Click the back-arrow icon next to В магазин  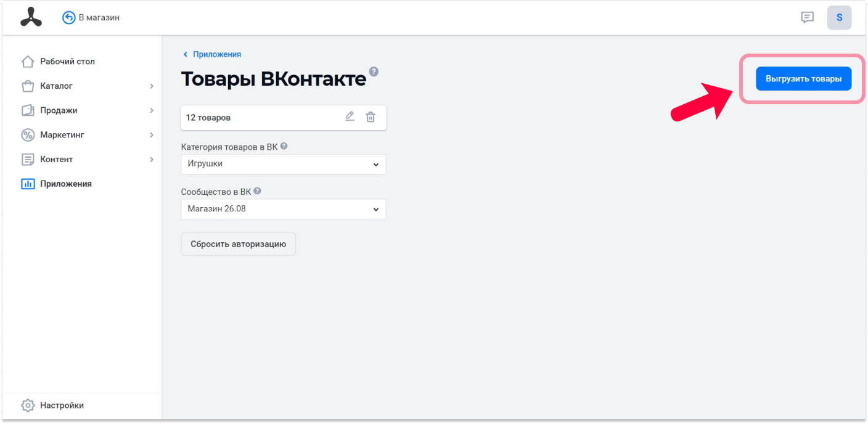point(68,18)
